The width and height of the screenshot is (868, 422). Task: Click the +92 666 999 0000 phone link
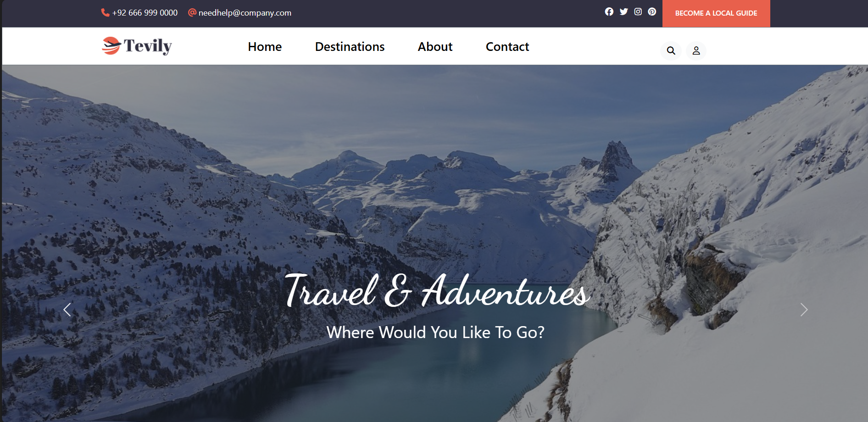[x=145, y=13]
